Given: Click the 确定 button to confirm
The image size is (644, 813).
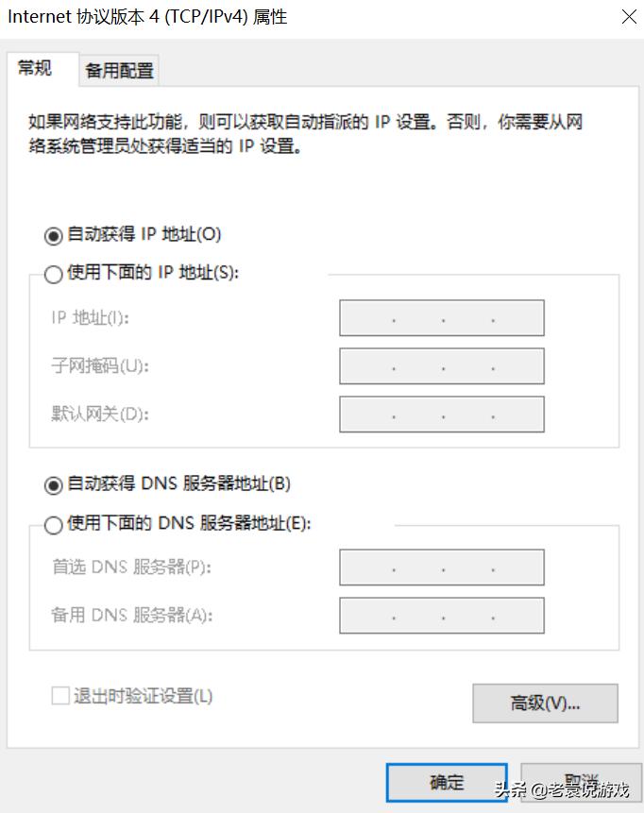Looking at the screenshot, I should 446,783.
